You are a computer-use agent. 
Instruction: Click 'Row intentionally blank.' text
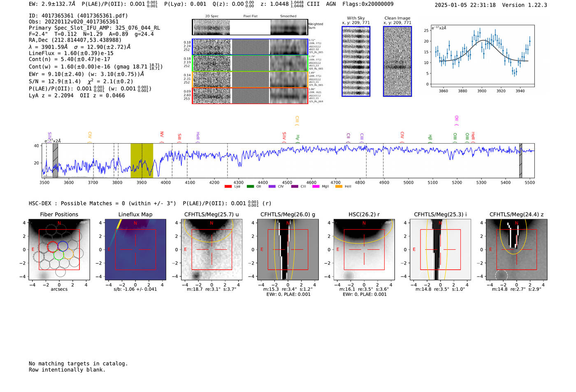pyautogui.click(x=67, y=370)
